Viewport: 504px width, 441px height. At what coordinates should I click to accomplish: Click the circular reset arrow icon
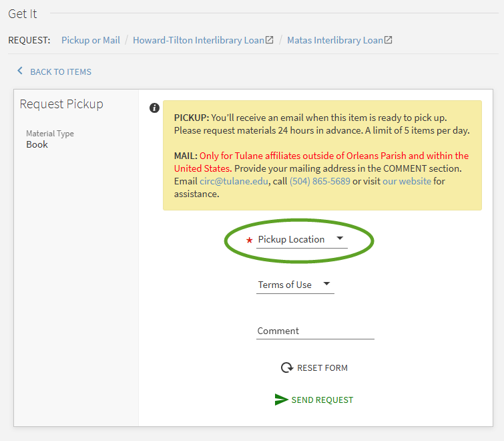point(286,367)
